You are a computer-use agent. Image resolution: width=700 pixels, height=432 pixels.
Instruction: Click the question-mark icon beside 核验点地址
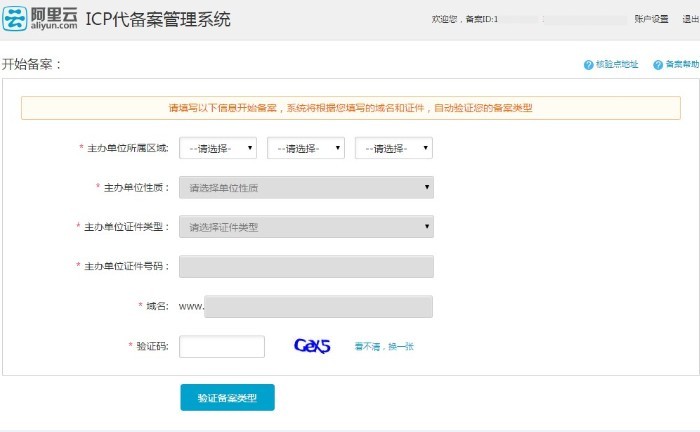pyautogui.click(x=588, y=65)
